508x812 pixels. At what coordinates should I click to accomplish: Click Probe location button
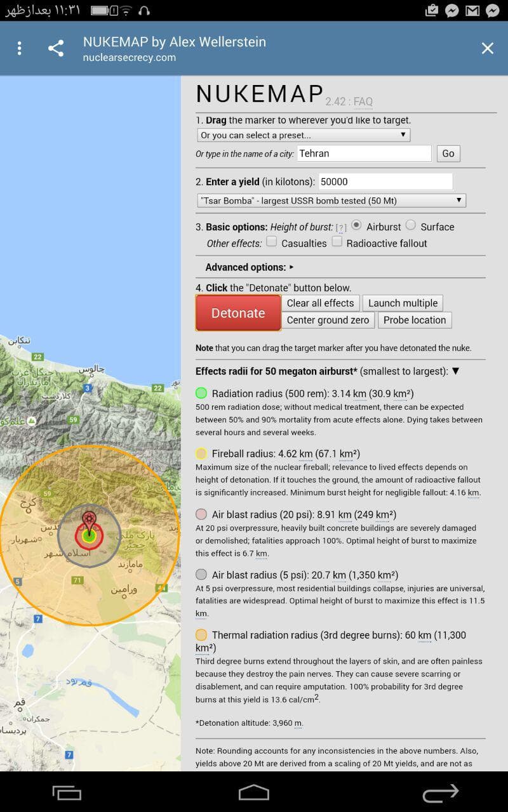point(415,320)
